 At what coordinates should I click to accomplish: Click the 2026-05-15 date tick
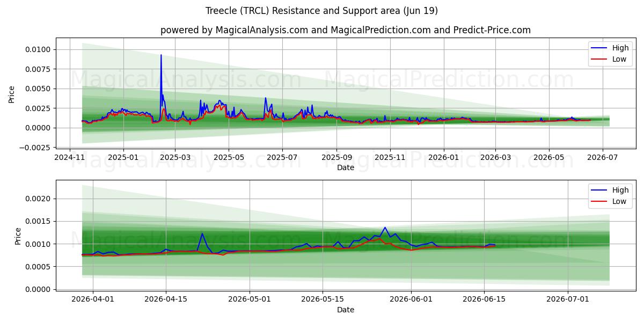[323, 300]
